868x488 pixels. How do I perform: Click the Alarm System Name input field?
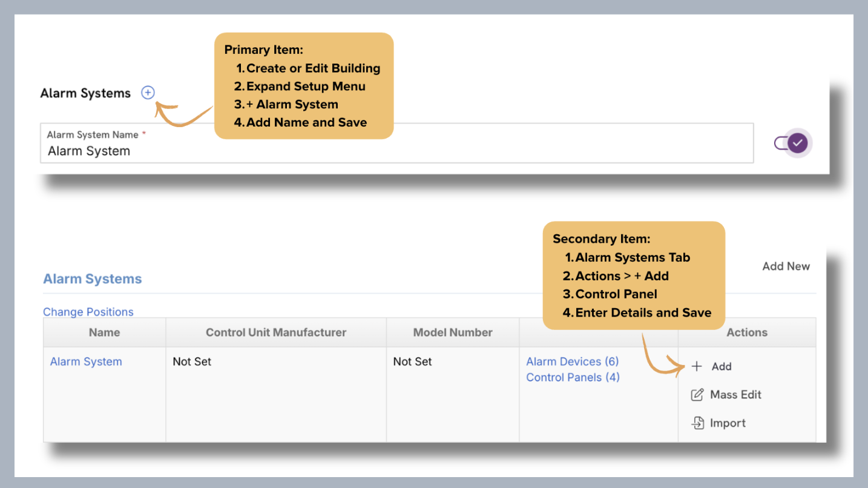pyautogui.click(x=396, y=143)
